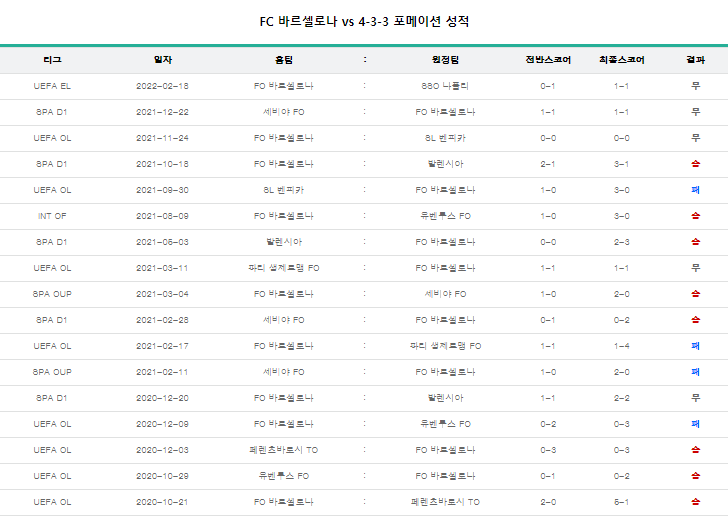Select the date '2021-02-11'
Screen dimensions: 728x516
pyautogui.click(x=162, y=372)
